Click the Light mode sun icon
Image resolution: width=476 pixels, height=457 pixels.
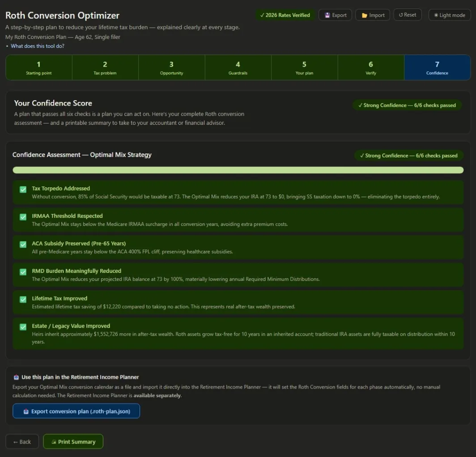tap(436, 15)
